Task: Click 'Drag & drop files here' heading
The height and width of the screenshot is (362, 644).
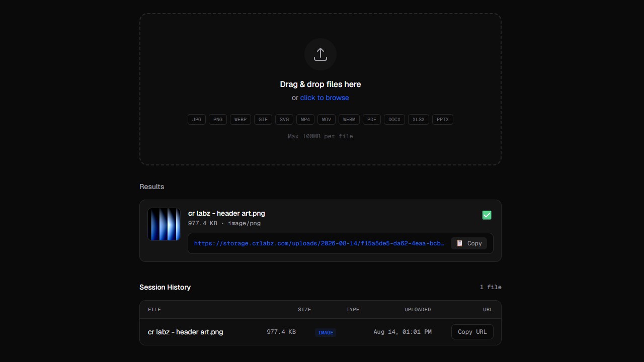Action: tap(320, 84)
